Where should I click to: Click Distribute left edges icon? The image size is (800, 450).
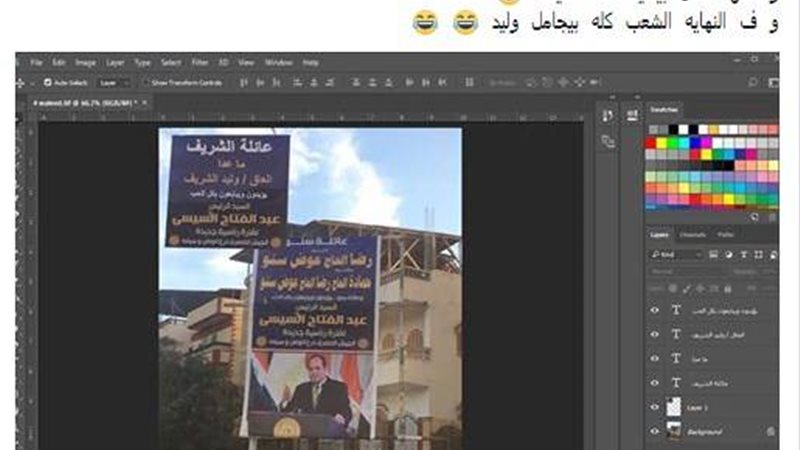coord(409,82)
